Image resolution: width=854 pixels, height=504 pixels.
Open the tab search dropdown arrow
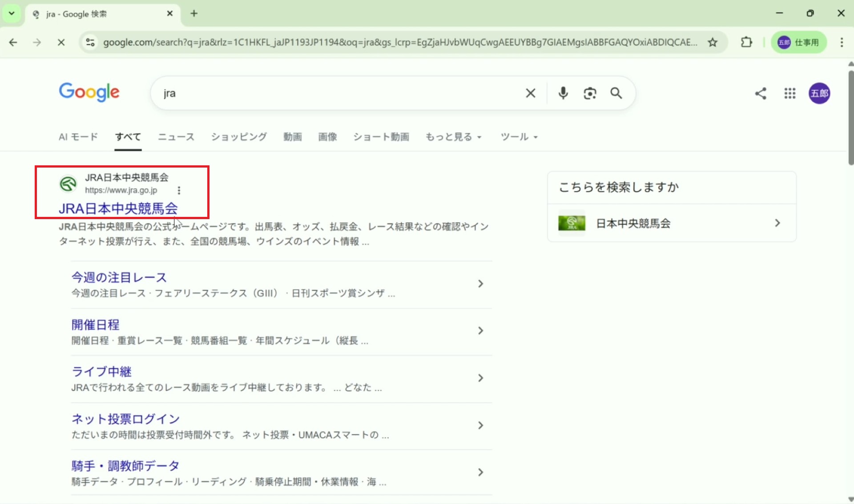coord(12,13)
